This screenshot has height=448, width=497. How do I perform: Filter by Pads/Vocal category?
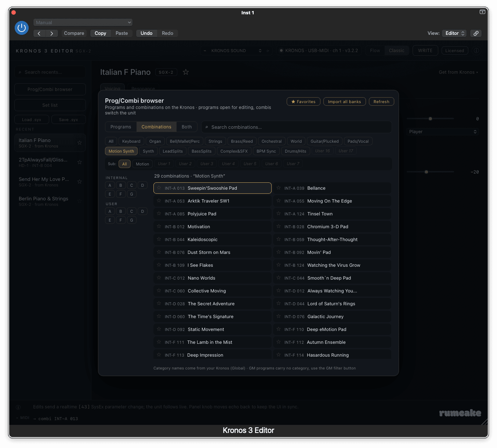[358, 141]
